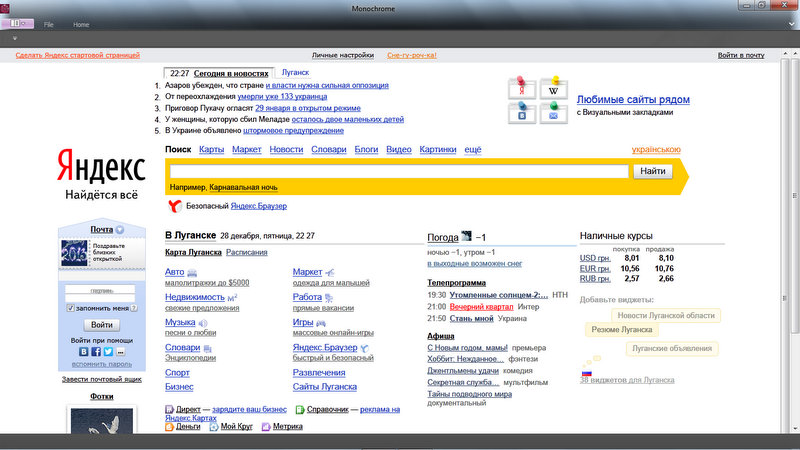Click the Найти search button

click(x=653, y=171)
